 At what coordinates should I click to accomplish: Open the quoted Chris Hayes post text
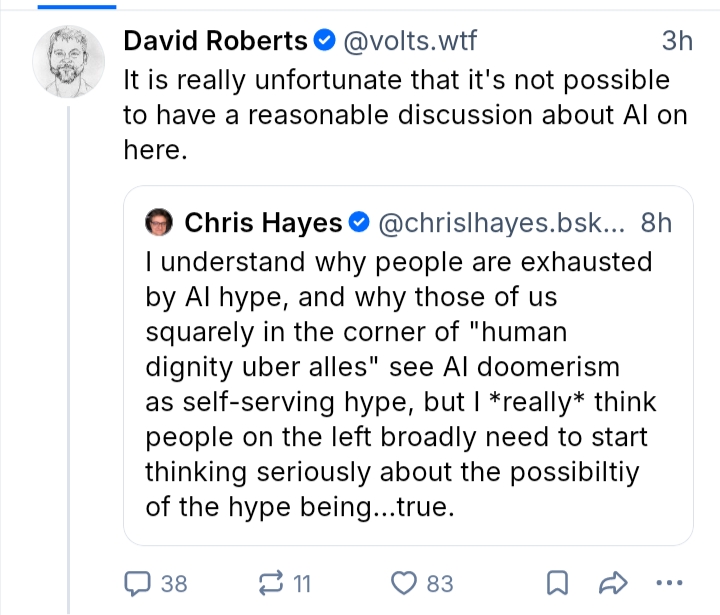click(400, 383)
